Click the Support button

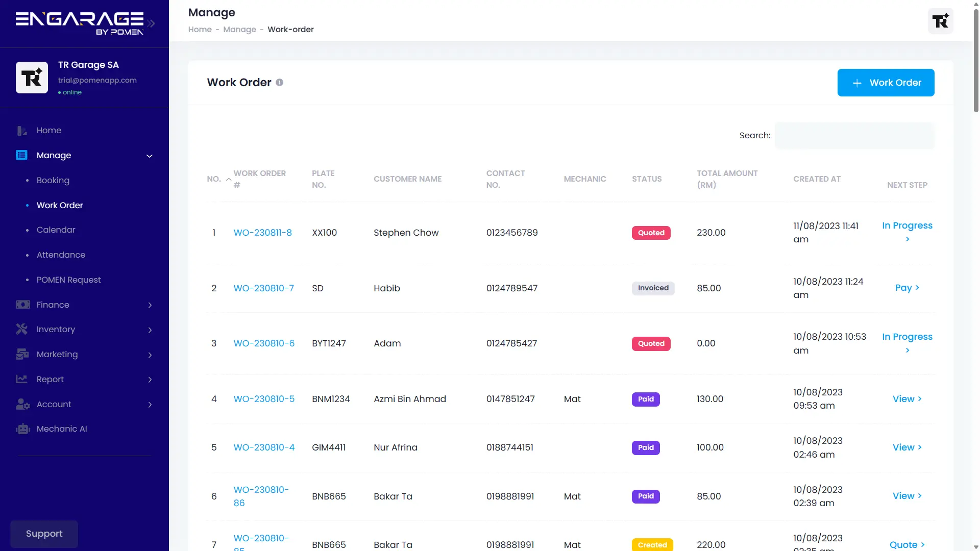coord(44,534)
